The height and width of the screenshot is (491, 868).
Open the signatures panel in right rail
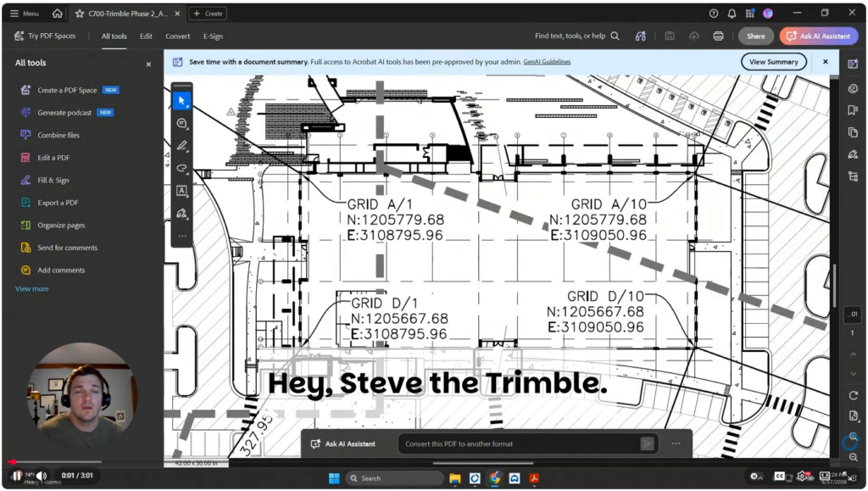pyautogui.click(x=853, y=154)
